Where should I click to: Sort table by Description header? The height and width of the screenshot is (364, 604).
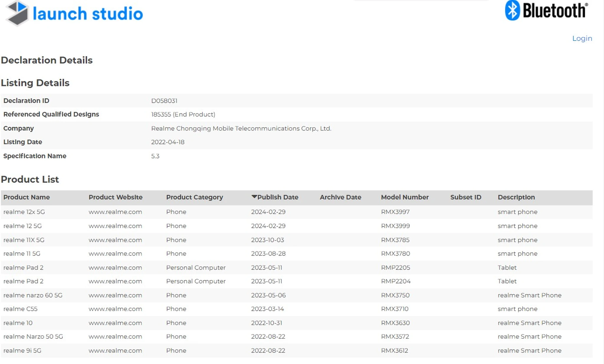516,197
